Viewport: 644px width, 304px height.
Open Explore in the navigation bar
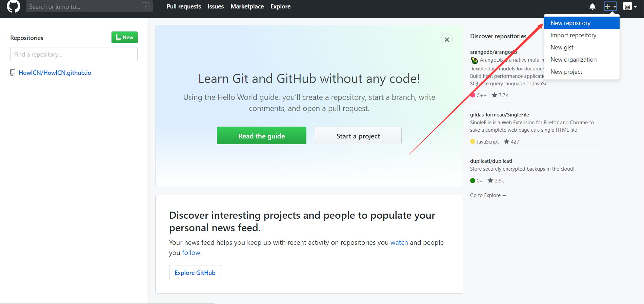280,6
